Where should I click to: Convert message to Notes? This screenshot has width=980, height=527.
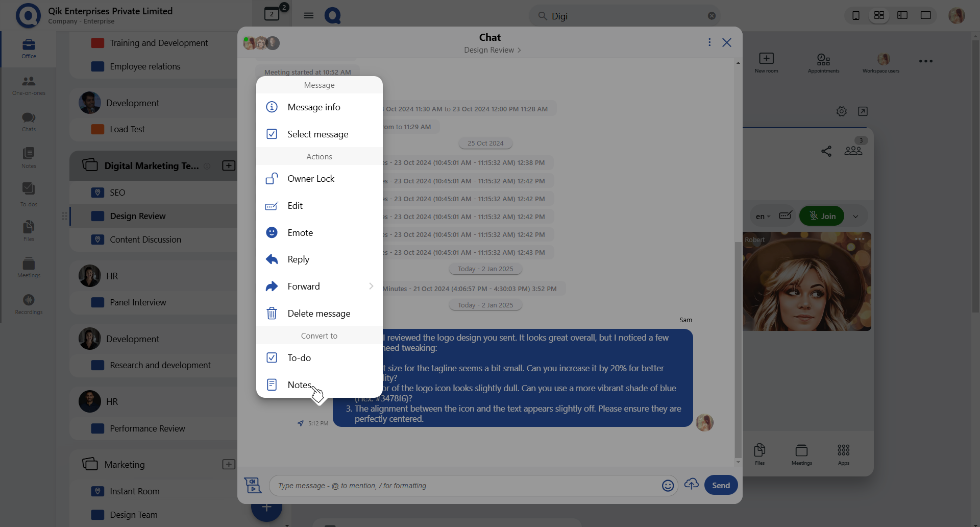(x=299, y=385)
